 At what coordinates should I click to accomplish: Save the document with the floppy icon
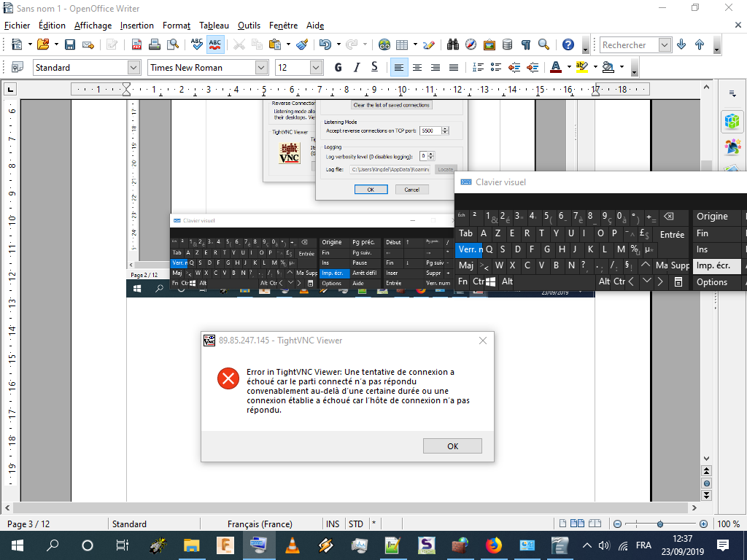[x=70, y=44]
